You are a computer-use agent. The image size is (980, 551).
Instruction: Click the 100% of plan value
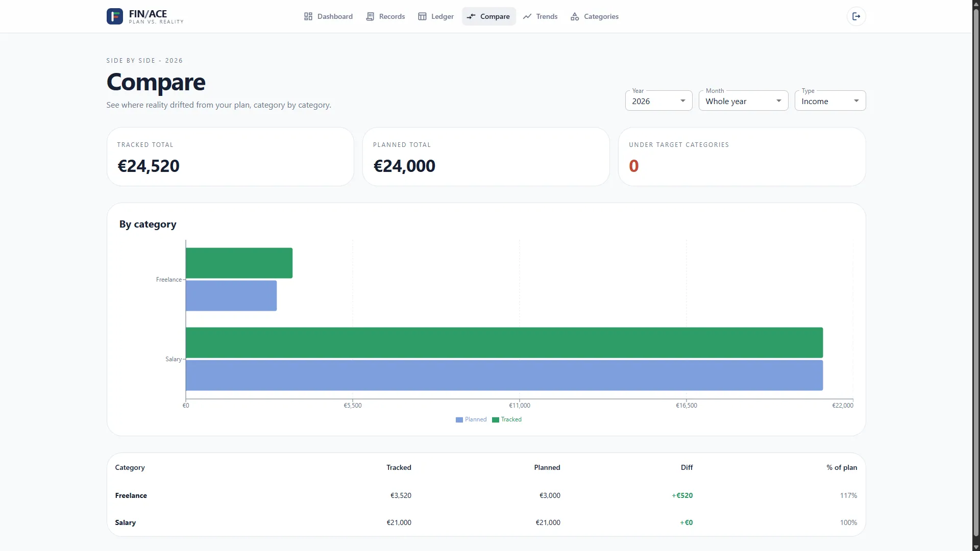point(848,522)
